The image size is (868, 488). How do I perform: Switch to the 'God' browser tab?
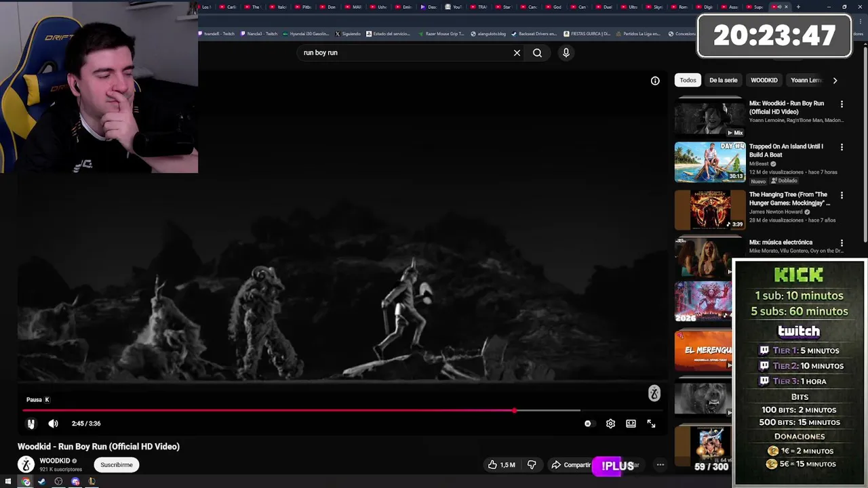coord(555,7)
